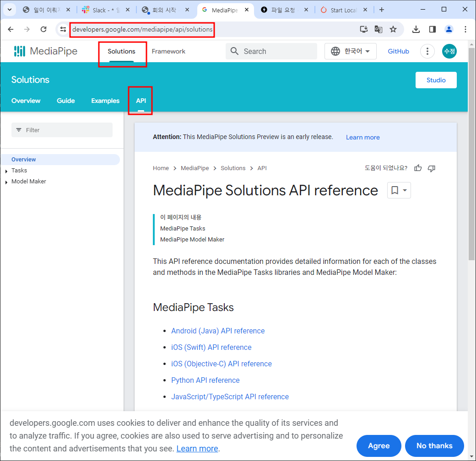Switch to the Start Local tab
The width and height of the screenshot is (476, 461).
point(343,10)
